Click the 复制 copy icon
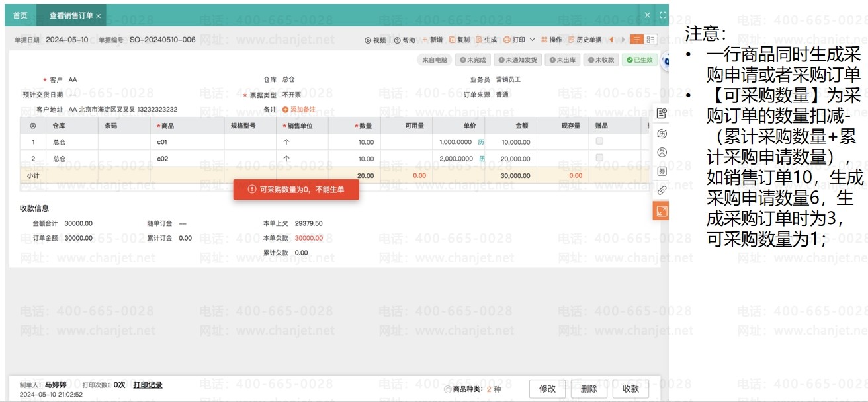This screenshot has height=402, width=868. (x=453, y=40)
